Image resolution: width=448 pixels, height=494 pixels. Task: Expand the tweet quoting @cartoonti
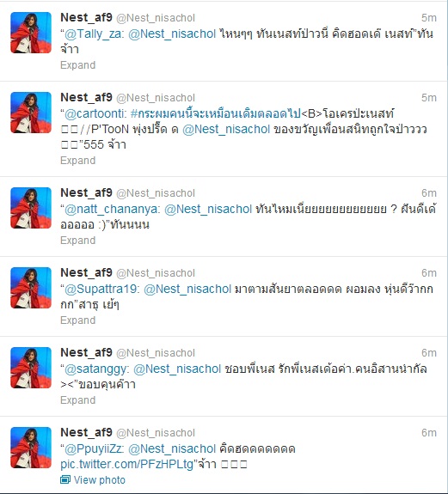(x=78, y=161)
